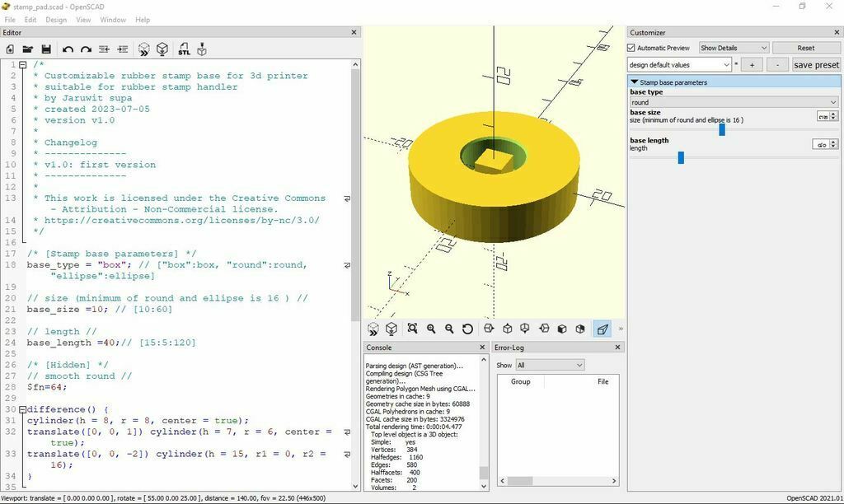Toggle the Perspective view icon

tap(603, 329)
